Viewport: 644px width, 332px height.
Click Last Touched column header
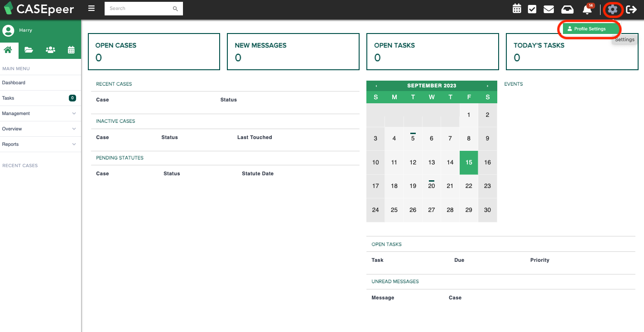pos(255,137)
